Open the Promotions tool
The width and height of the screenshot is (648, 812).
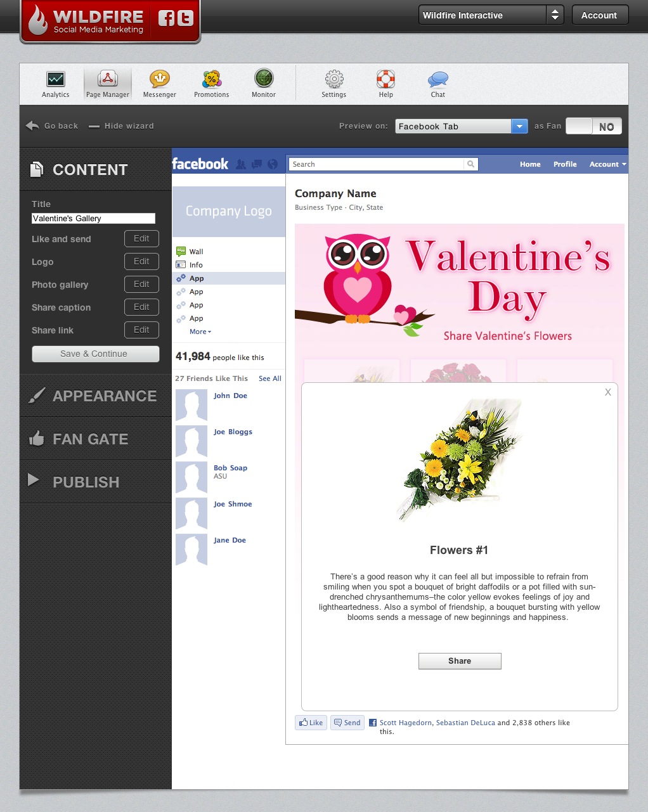pos(212,84)
